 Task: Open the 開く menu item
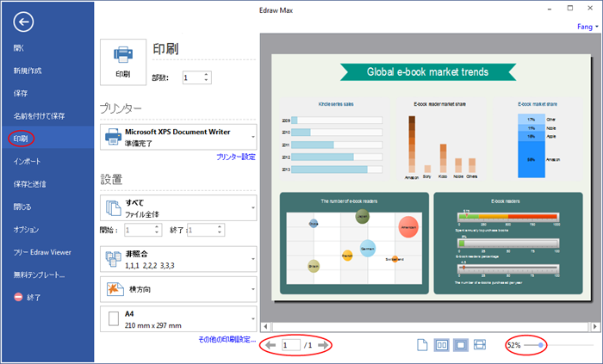(18, 48)
